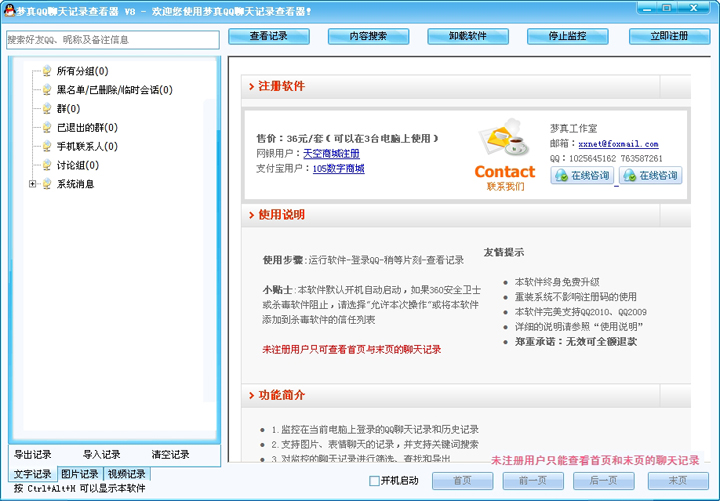Click the icon beside 黑名单/已删除/临时会话(0)
This screenshot has width=720, height=501.
coord(47,90)
